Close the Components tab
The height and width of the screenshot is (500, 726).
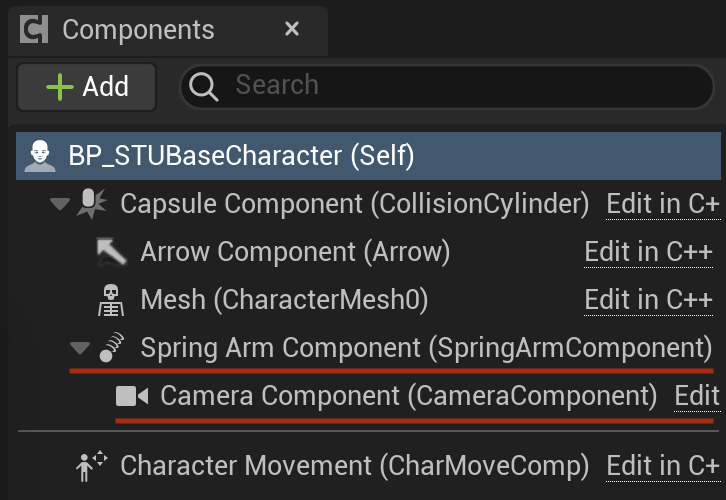292,29
